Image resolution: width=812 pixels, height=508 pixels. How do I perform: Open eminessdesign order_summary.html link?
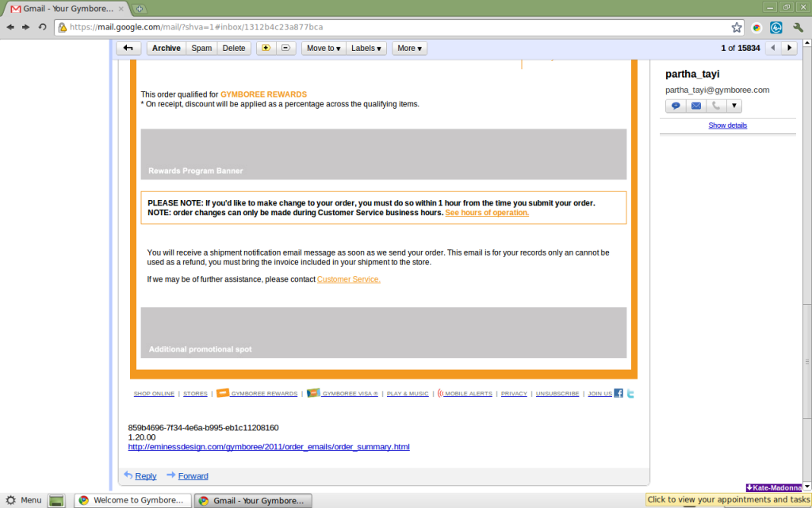[x=269, y=447]
